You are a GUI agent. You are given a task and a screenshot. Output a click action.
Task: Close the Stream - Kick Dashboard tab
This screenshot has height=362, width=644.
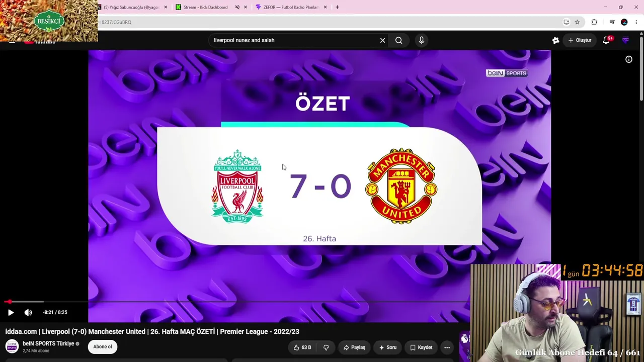coord(246,7)
